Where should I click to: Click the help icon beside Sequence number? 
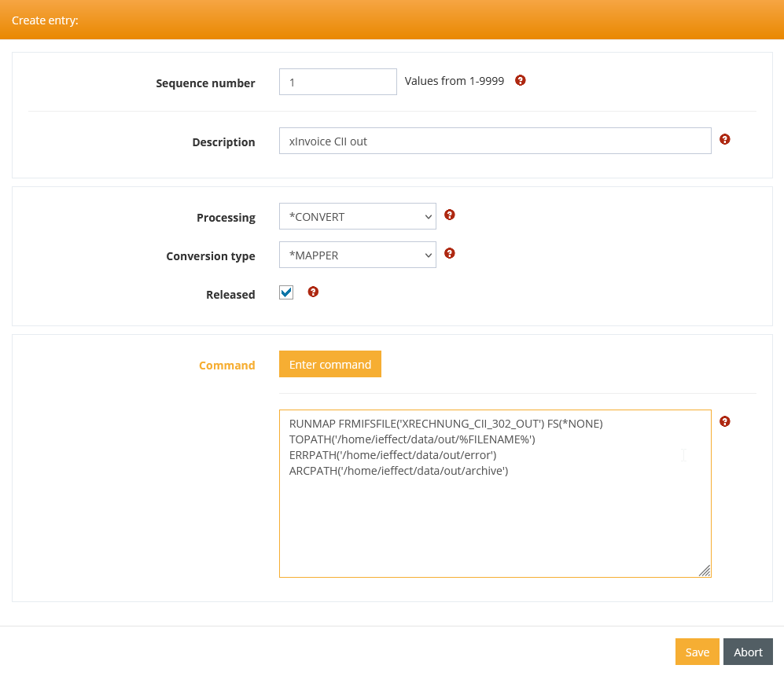click(x=520, y=80)
